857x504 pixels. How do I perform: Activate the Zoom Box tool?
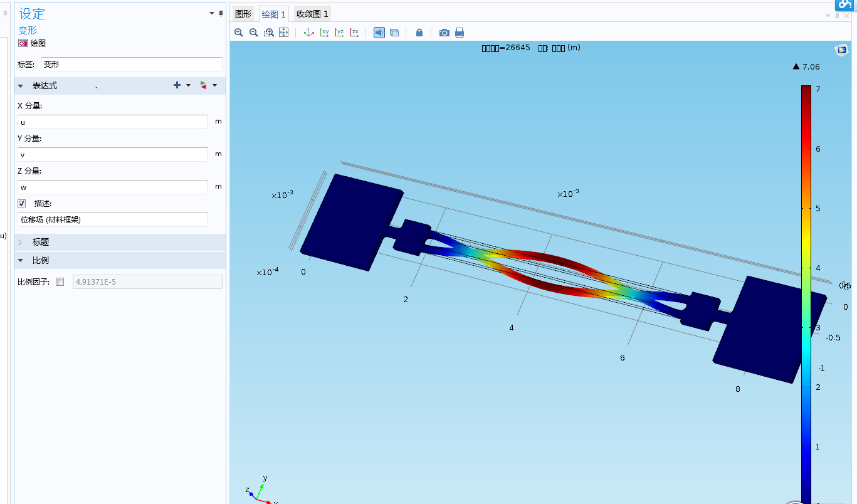[268, 33]
